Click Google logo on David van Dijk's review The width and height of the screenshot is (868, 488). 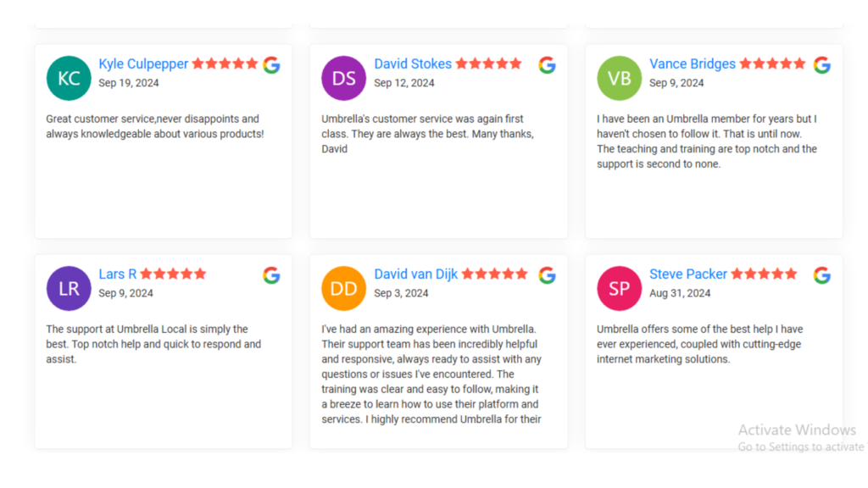pyautogui.click(x=547, y=275)
